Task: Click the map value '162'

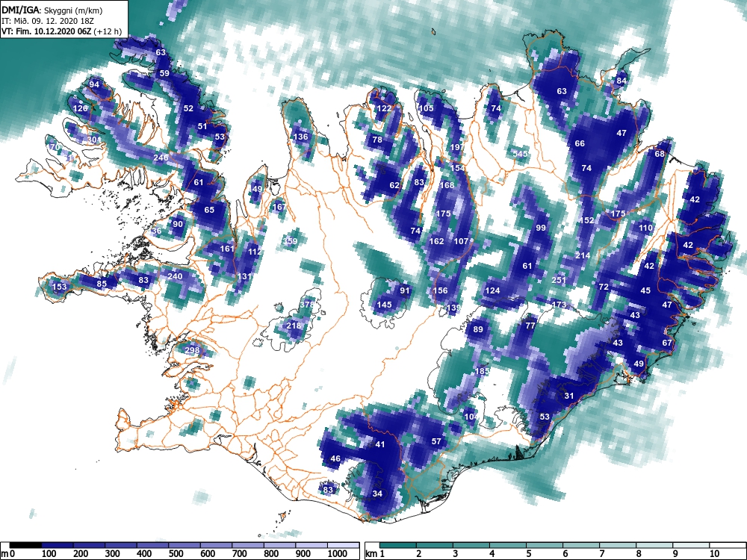Action: point(436,241)
